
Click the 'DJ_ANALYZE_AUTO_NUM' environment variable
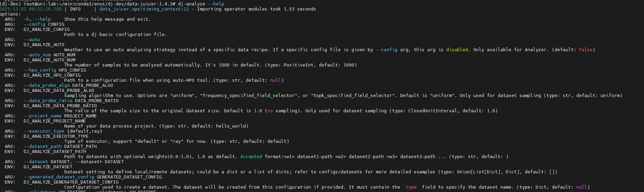coord(49,60)
